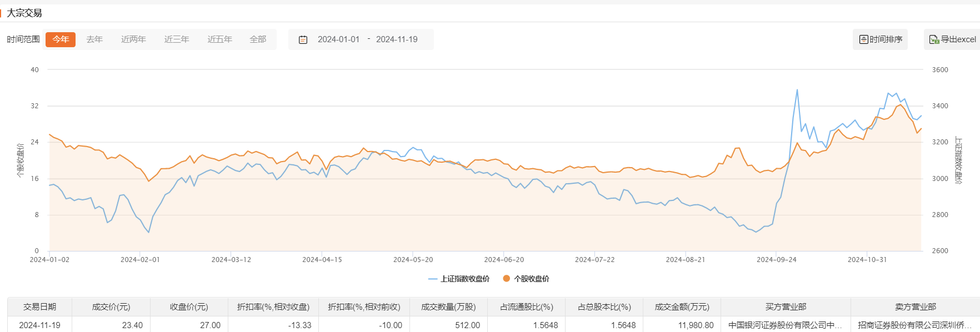Viewport: 980px width, 332px height.
Task: Select the 今年 time range
Action: 61,39
